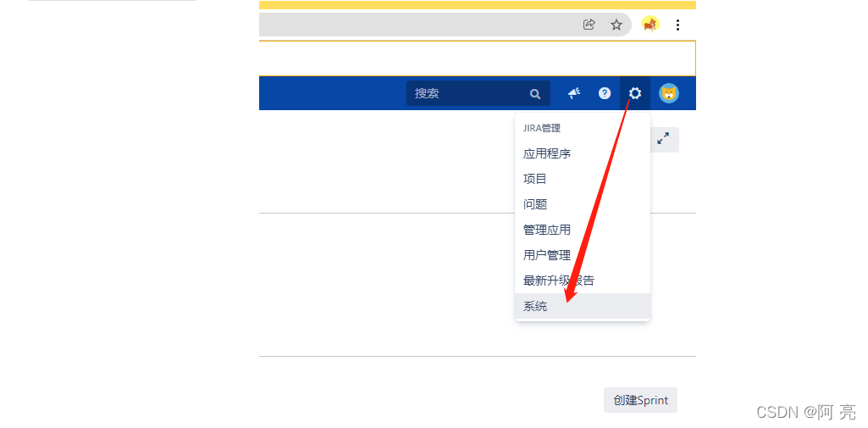Open the Jira help question mark
868x428 pixels.
[605, 93]
